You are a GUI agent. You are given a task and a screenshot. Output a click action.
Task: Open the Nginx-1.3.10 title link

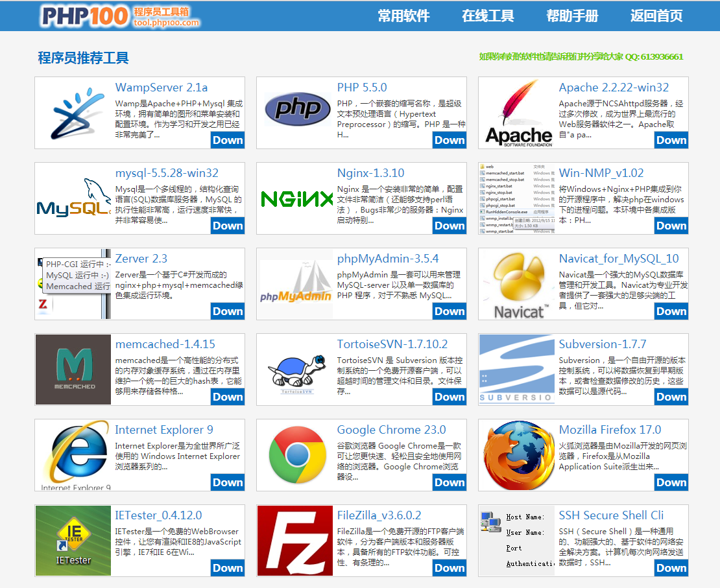(x=370, y=173)
